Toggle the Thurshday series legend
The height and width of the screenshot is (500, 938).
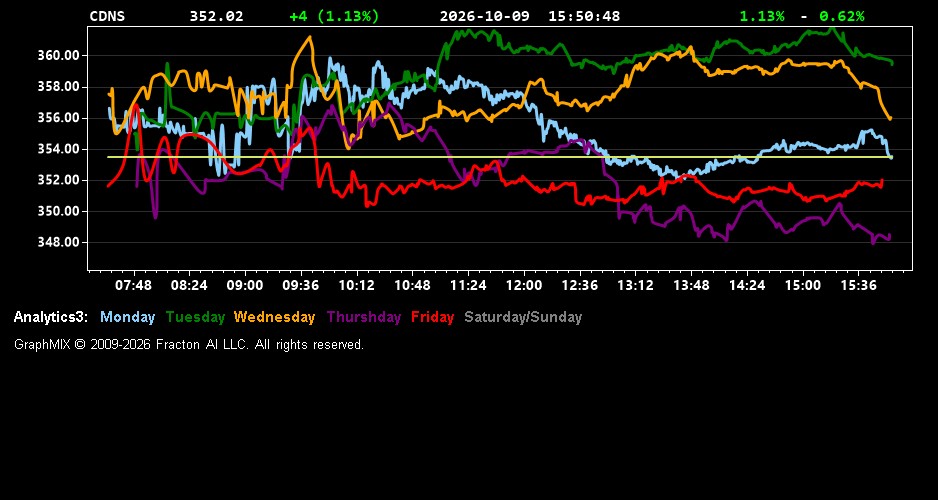tap(364, 318)
